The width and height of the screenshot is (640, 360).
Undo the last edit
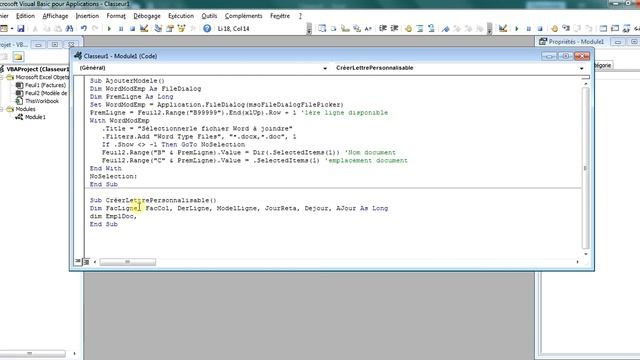pyautogui.click(x=84, y=29)
